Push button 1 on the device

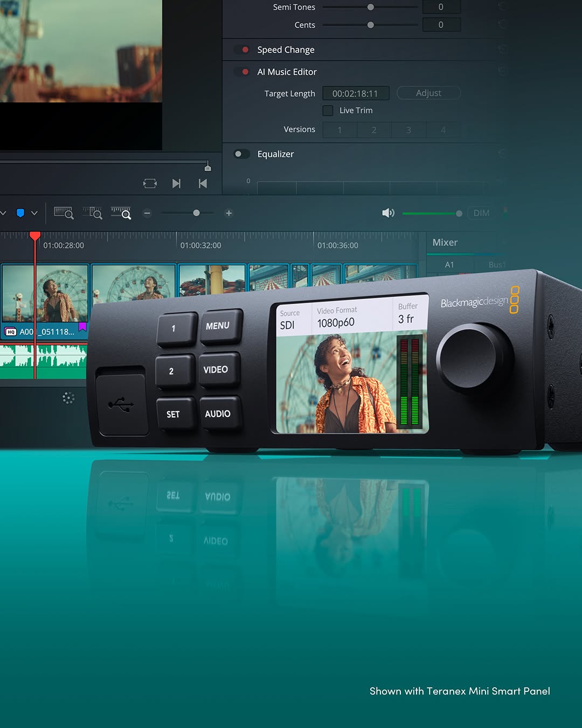click(x=176, y=328)
